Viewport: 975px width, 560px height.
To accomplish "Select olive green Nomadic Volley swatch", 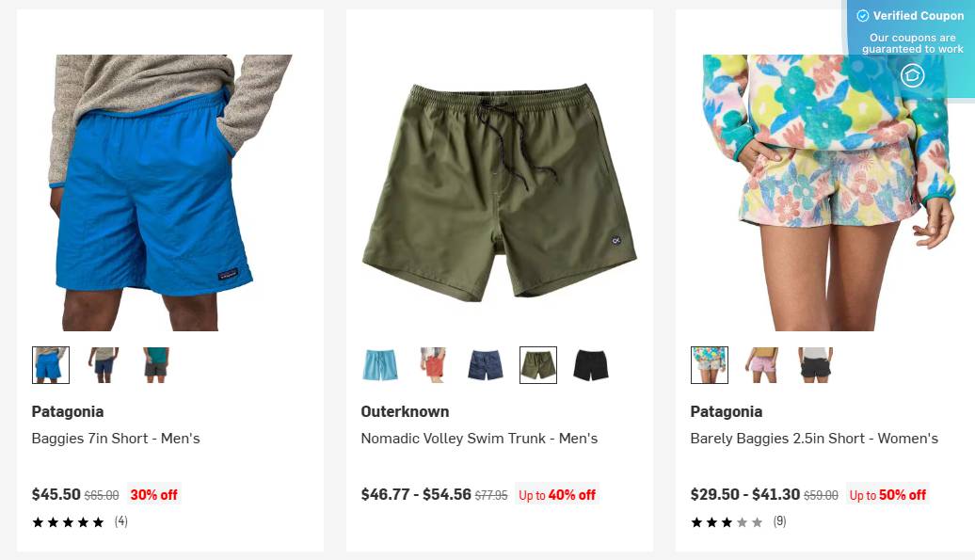I will pyautogui.click(x=538, y=365).
